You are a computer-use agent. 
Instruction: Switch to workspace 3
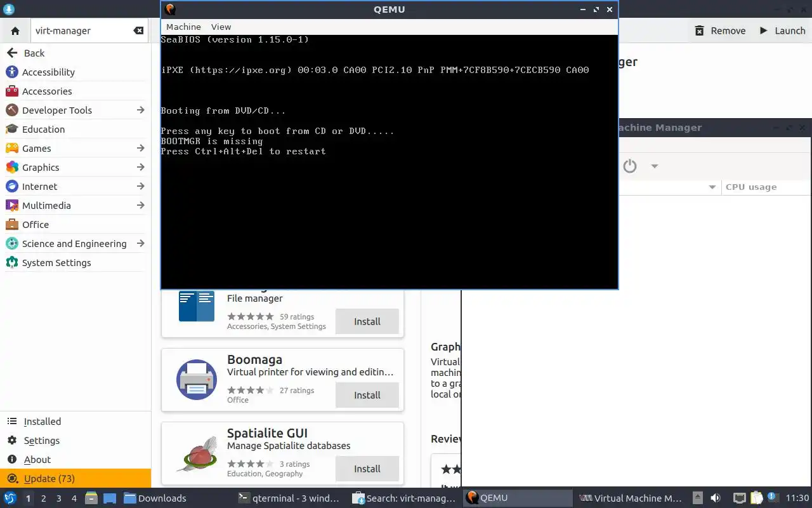click(x=58, y=498)
